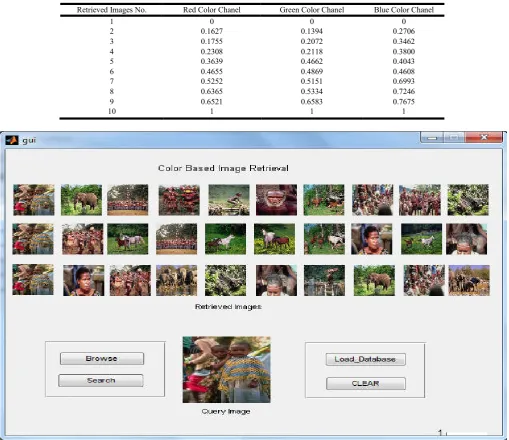This screenshot has height=440, width=509.
Task: Open the woman portrait thumbnail in the bottom row
Action: (84, 280)
